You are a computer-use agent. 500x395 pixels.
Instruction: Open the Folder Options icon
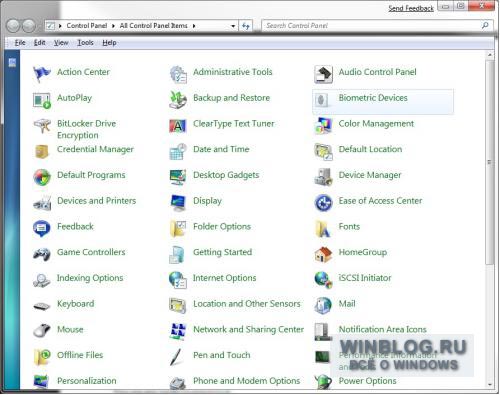pos(178,229)
